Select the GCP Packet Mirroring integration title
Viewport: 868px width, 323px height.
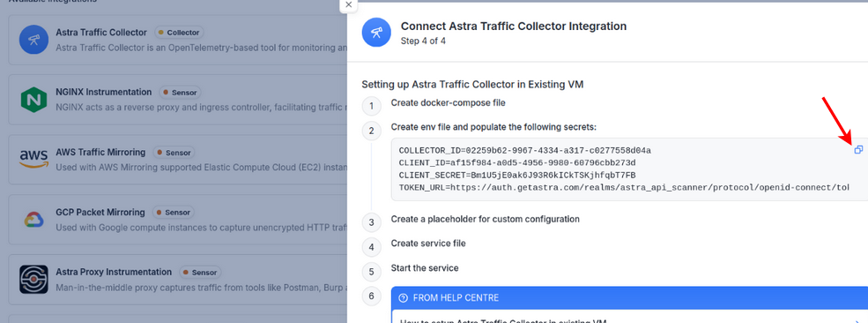100,212
